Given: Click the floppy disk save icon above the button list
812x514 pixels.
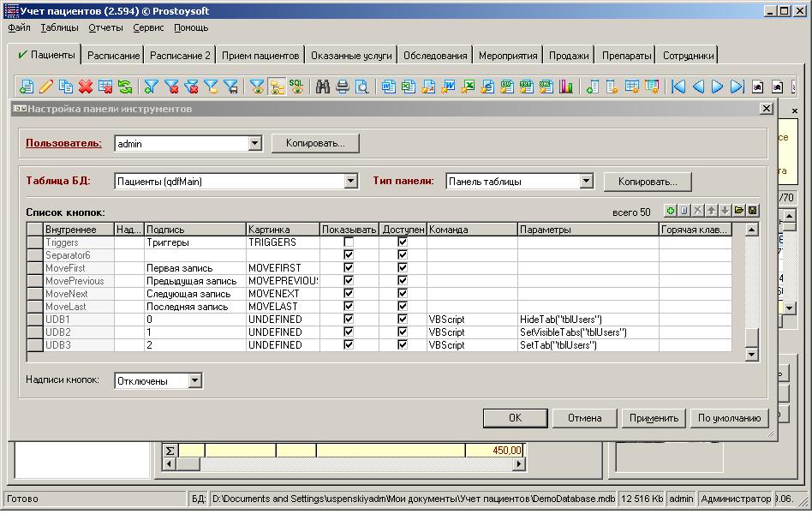Looking at the screenshot, I should pyautogui.click(x=752, y=211).
